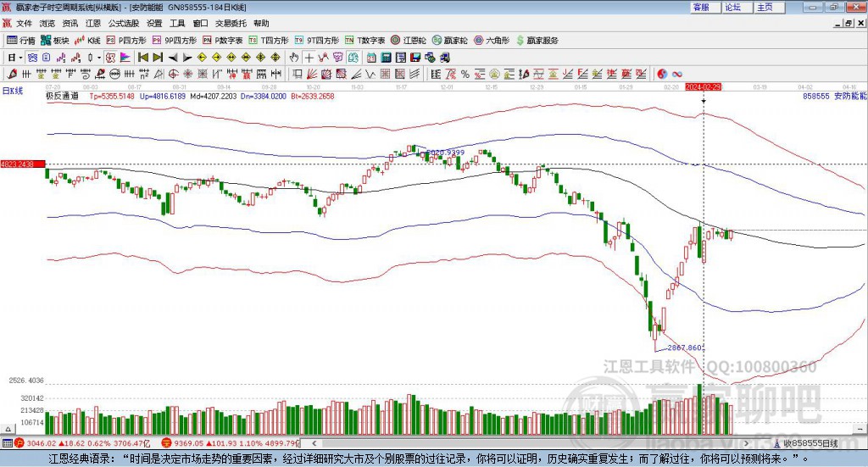Select the percent % drawing tool
Viewport: 868px width, 467px height.
[x=465, y=74]
